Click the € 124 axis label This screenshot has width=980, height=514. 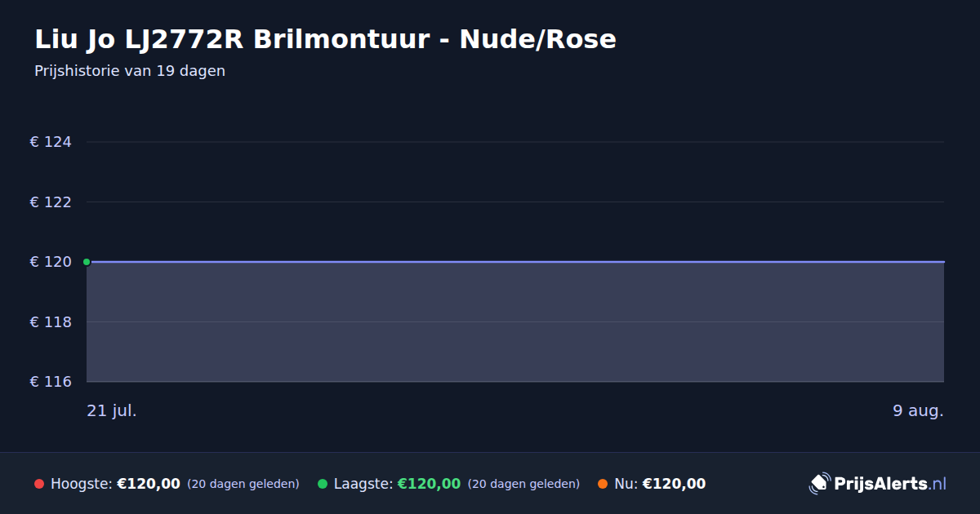point(51,142)
